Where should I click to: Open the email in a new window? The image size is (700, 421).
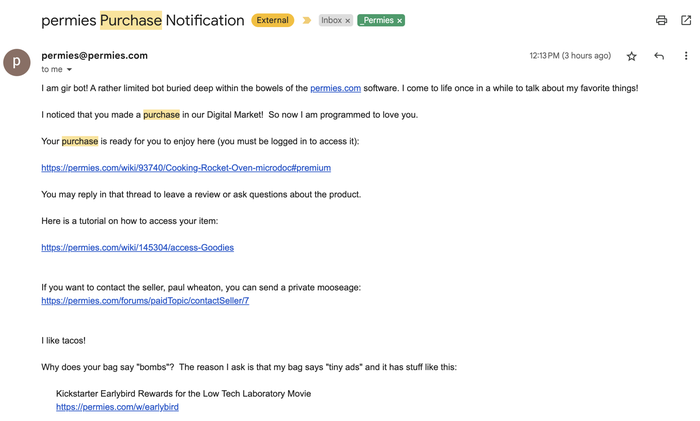[686, 21]
